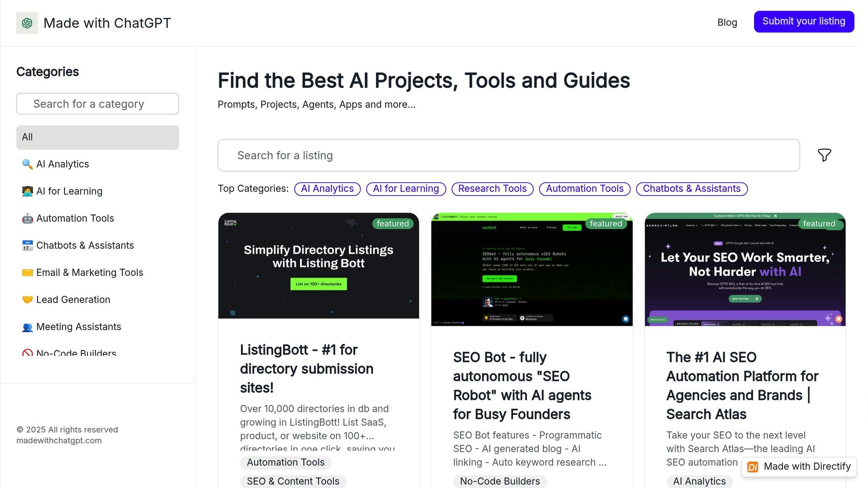The width and height of the screenshot is (868, 488).
Task: Click the Made with Directify badge
Action: pyautogui.click(x=799, y=466)
